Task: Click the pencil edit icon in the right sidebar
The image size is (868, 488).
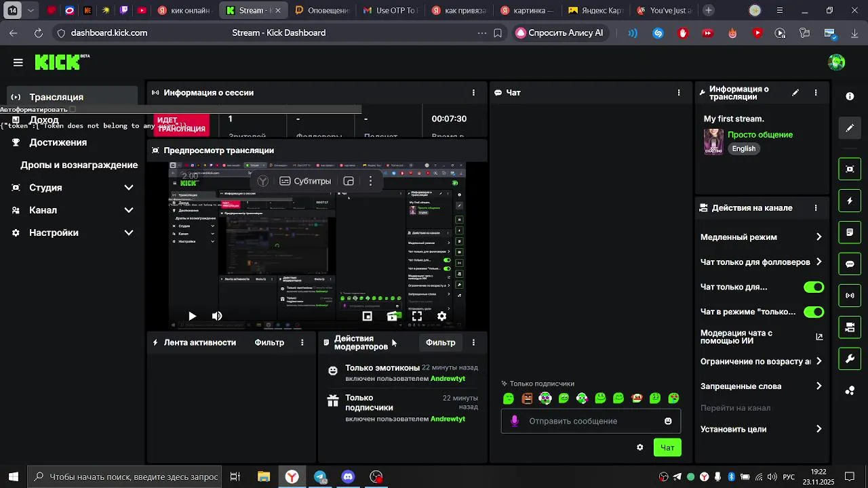Action: pos(850,128)
